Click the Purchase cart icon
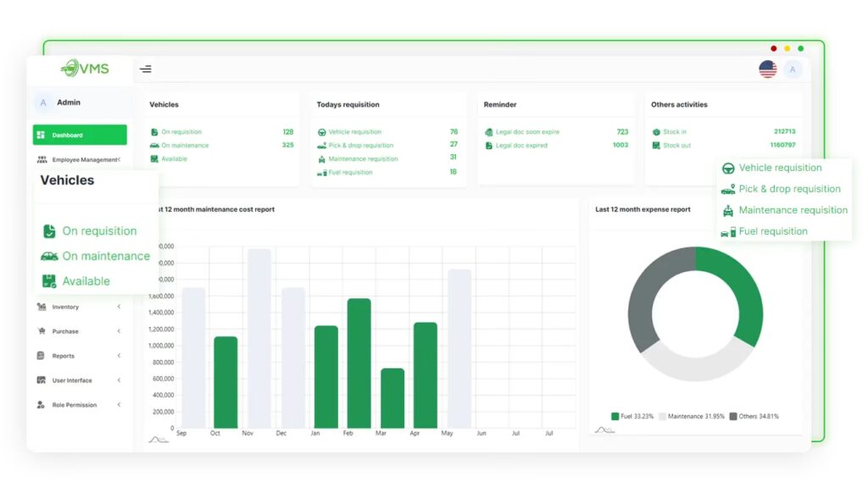Image resolution: width=868 pixels, height=482 pixels. point(41,331)
